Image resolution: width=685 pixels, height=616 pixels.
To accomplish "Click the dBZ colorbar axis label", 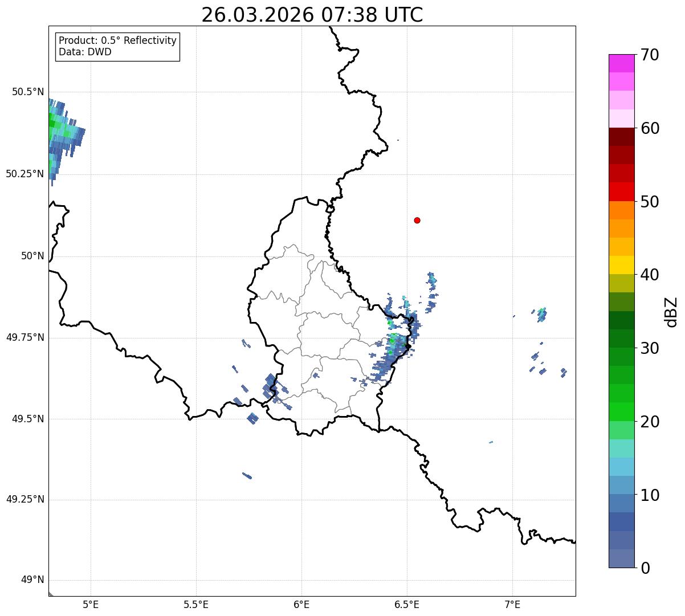I will pos(671,311).
